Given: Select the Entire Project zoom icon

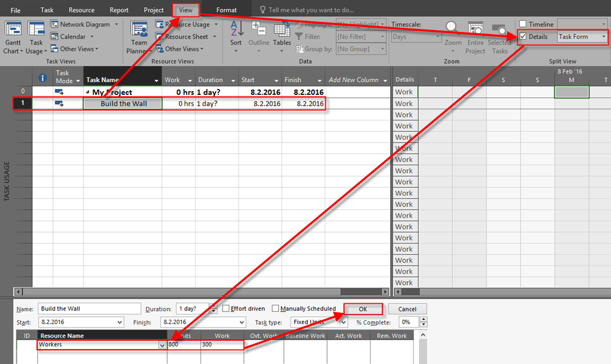Looking at the screenshot, I should [476, 29].
